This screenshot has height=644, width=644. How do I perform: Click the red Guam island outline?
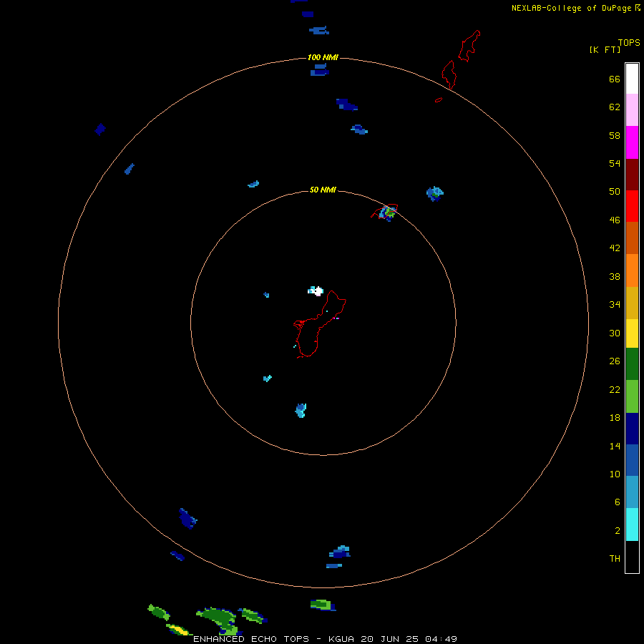tap(320, 324)
